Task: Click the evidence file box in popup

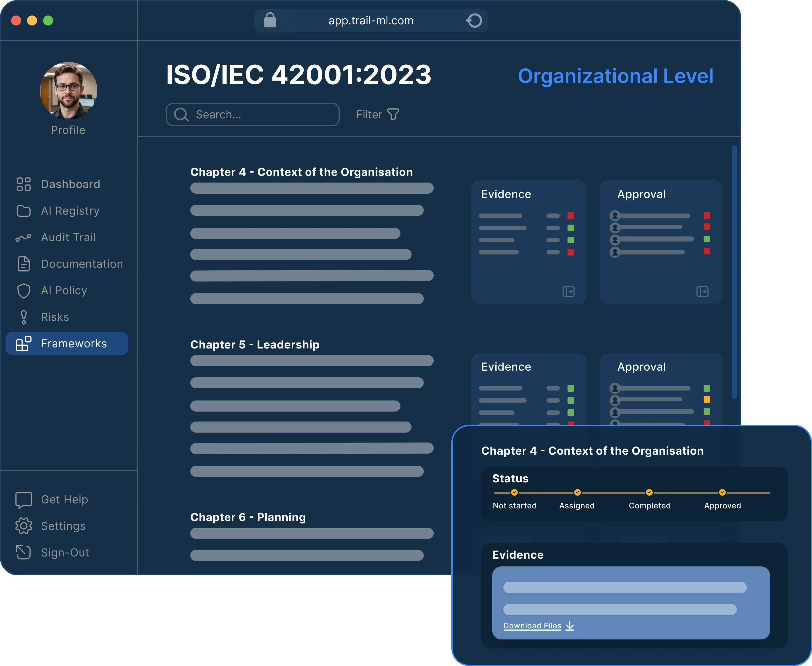Action: coord(631,603)
